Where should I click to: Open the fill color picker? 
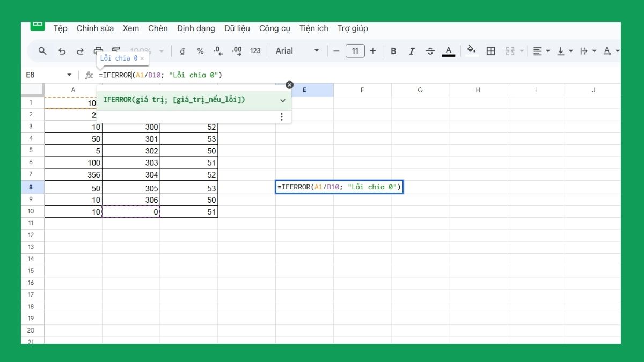471,51
